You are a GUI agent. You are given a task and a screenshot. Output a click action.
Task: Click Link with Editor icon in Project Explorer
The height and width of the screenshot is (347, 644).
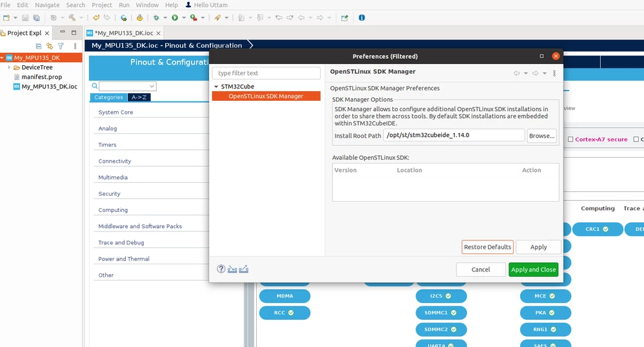(50, 46)
